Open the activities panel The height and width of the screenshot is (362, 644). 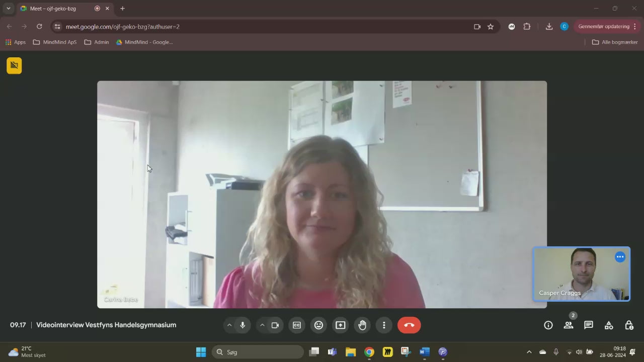point(609,325)
